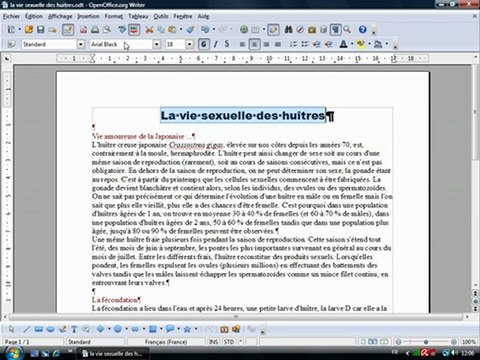Open a file with the Open icon
The height and width of the screenshot is (360, 480).
coord(29,30)
